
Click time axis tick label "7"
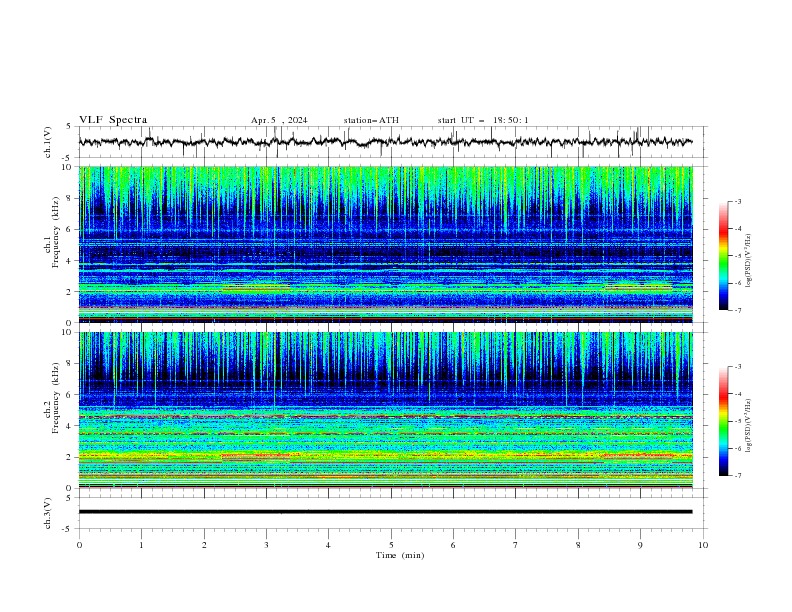pyautogui.click(x=515, y=545)
